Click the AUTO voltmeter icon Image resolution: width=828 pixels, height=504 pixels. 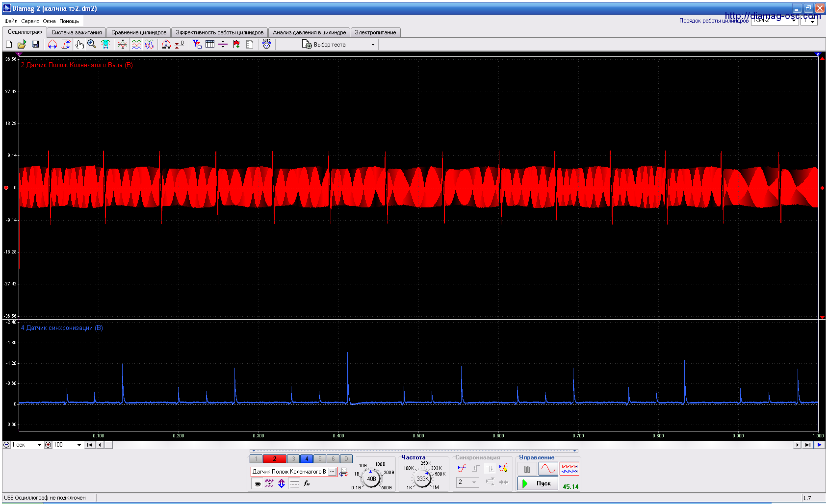[266, 44]
